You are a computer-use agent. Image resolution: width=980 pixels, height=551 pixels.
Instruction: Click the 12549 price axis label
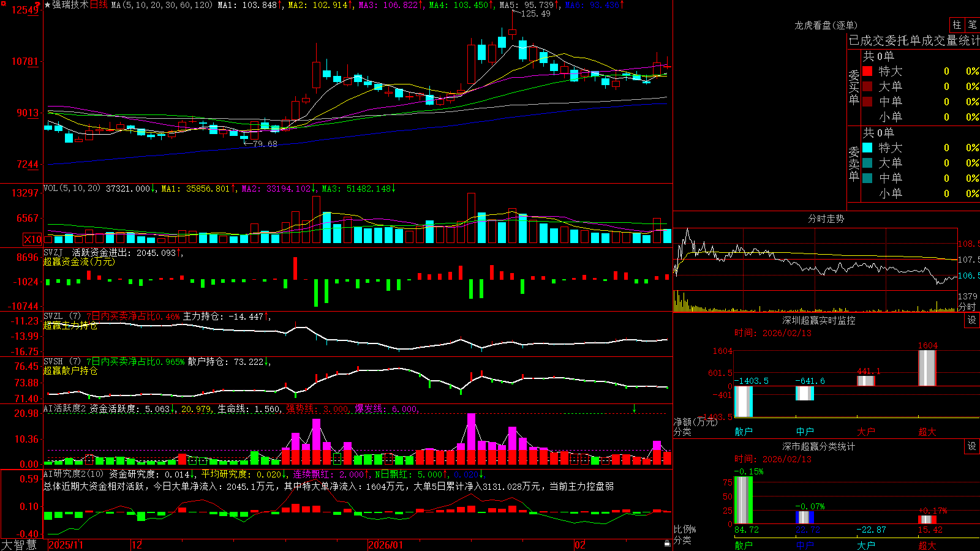pyautogui.click(x=26, y=10)
